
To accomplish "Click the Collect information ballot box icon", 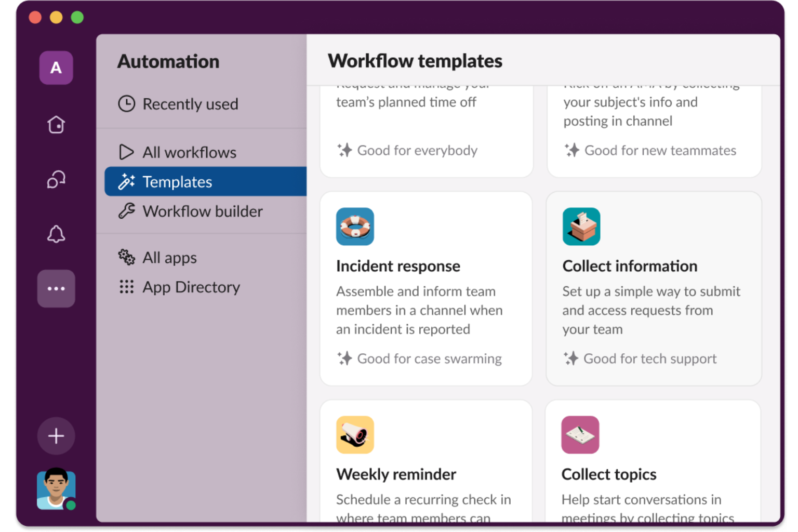I will (x=581, y=227).
